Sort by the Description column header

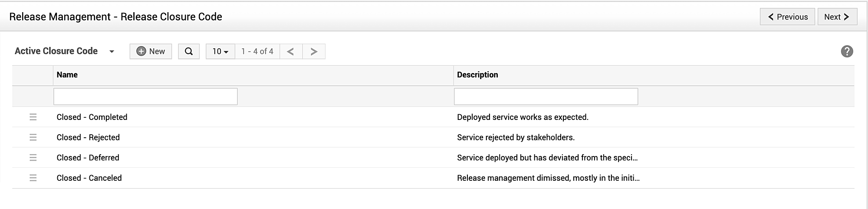(x=477, y=75)
